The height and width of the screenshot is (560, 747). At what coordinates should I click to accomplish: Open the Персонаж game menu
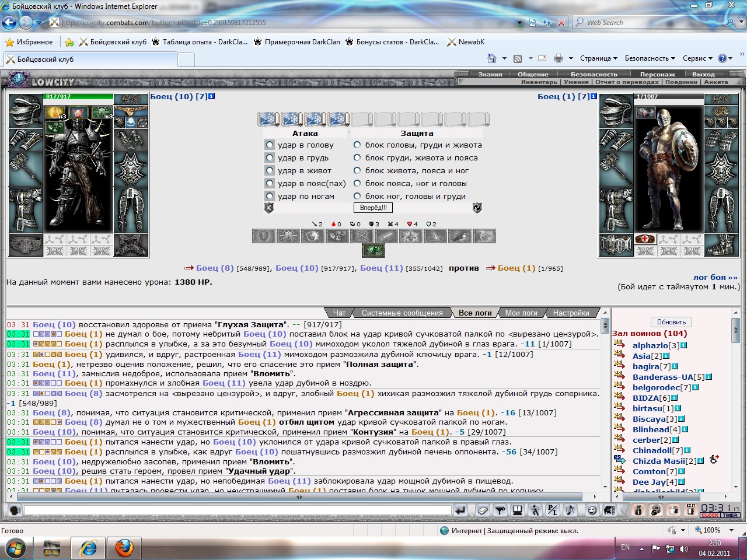pyautogui.click(x=657, y=74)
